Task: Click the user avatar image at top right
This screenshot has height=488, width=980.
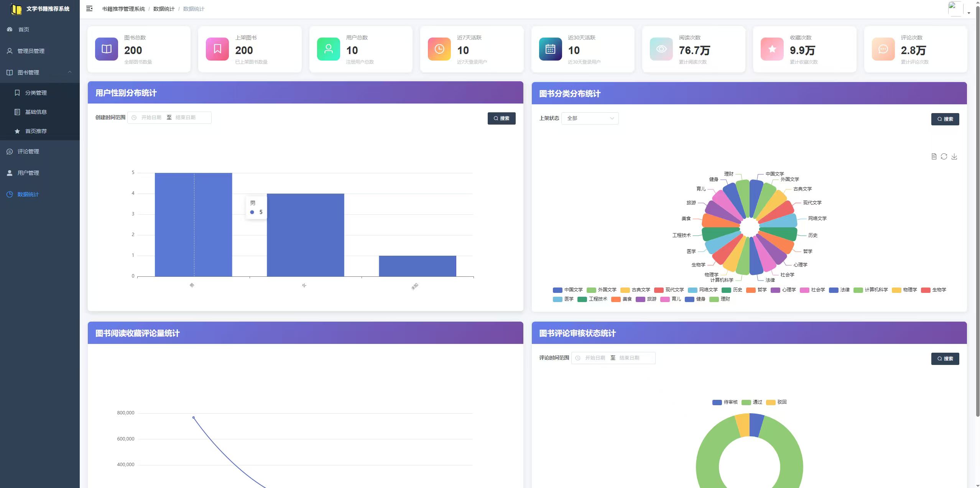Action: click(x=955, y=9)
